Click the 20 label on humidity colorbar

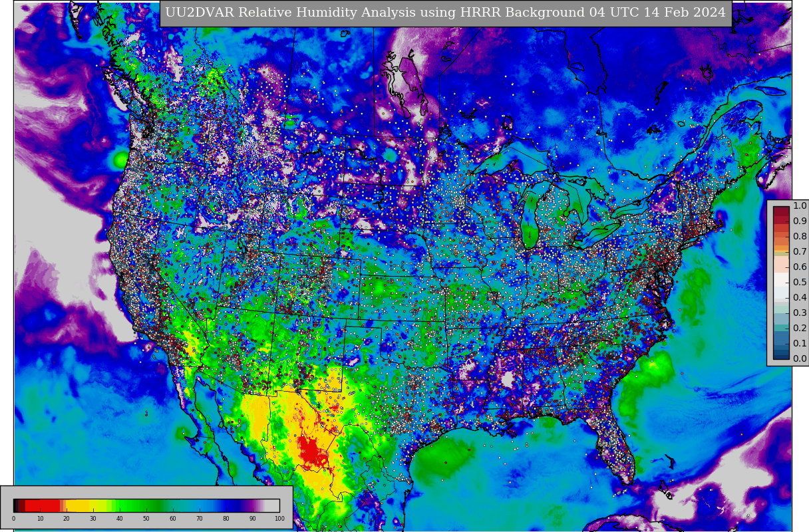pos(67,519)
